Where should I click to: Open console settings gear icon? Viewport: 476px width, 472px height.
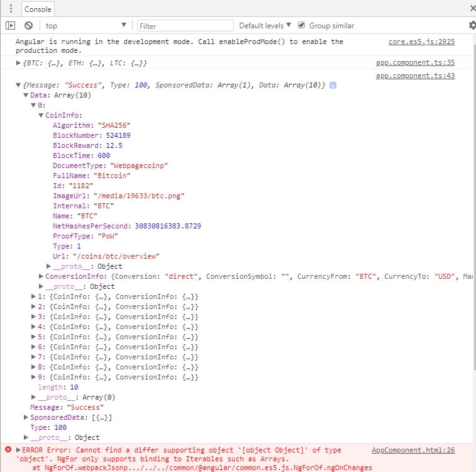(x=472, y=25)
